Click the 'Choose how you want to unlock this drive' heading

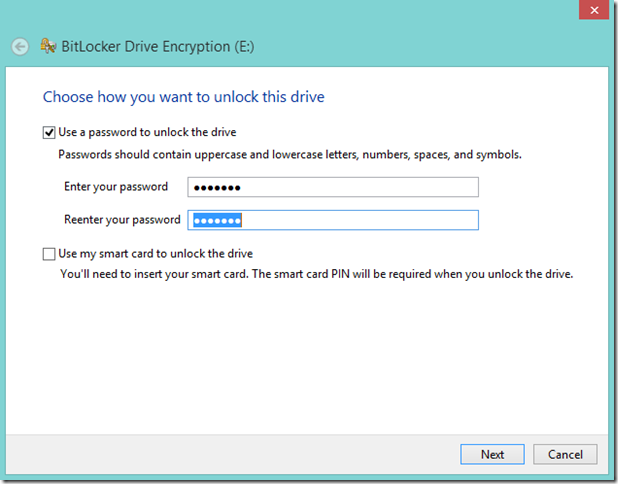point(184,97)
